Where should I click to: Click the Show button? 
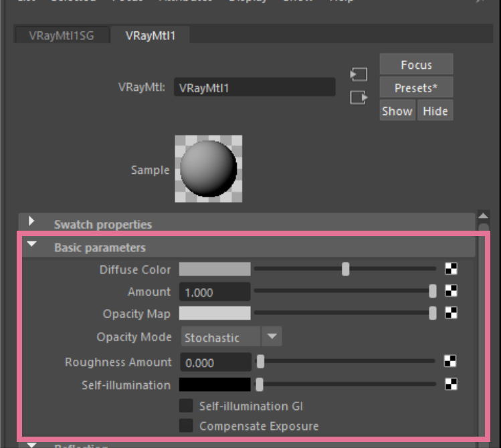[397, 110]
